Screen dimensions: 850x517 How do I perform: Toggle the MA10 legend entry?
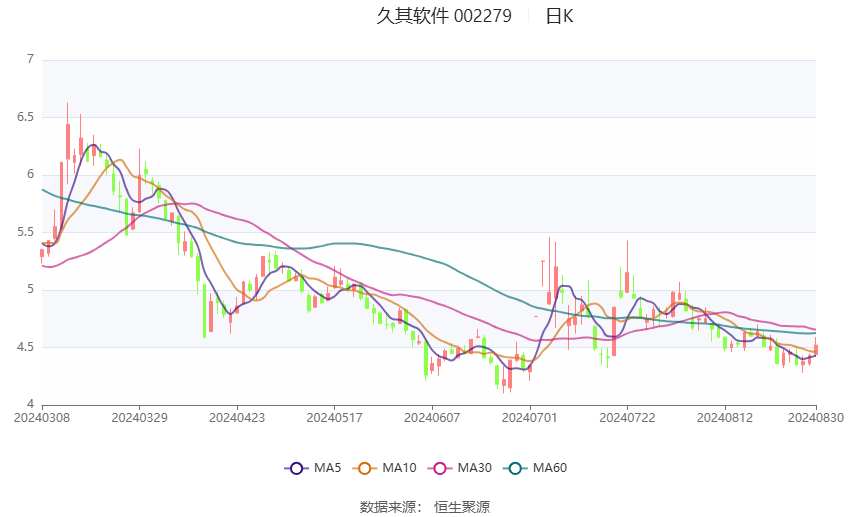coord(384,468)
